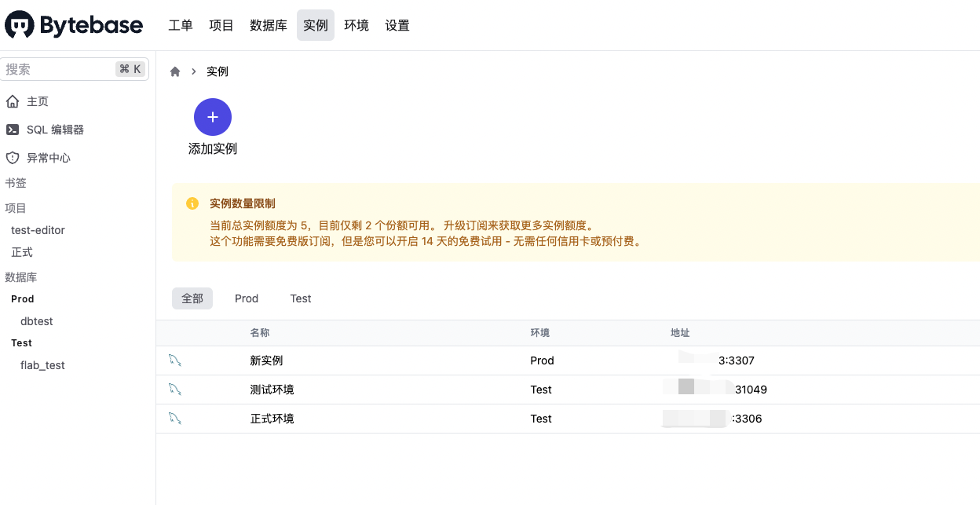Open flab_test database under Test
Screen dimensions: 980x505
pyautogui.click(x=42, y=365)
